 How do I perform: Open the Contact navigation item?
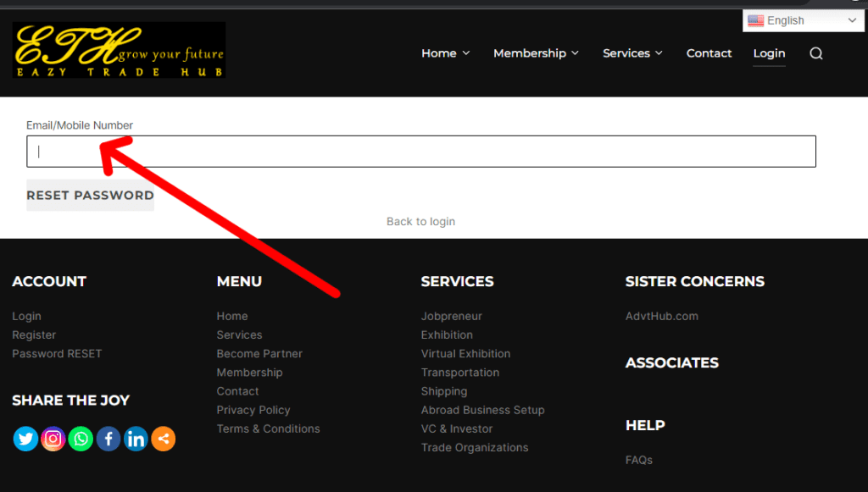point(709,53)
